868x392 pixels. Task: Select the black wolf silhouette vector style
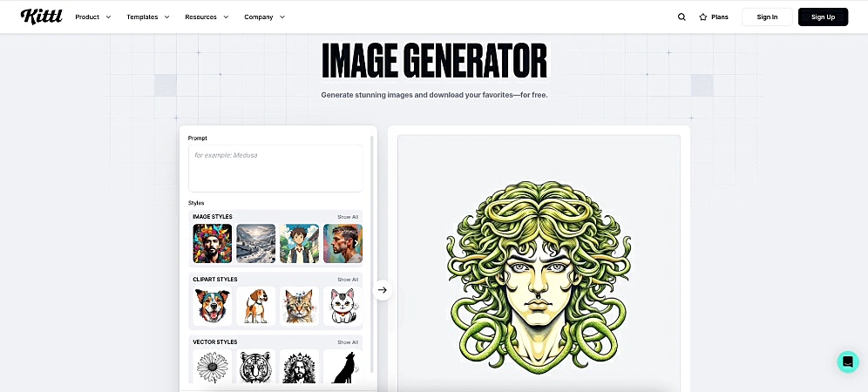click(342, 366)
